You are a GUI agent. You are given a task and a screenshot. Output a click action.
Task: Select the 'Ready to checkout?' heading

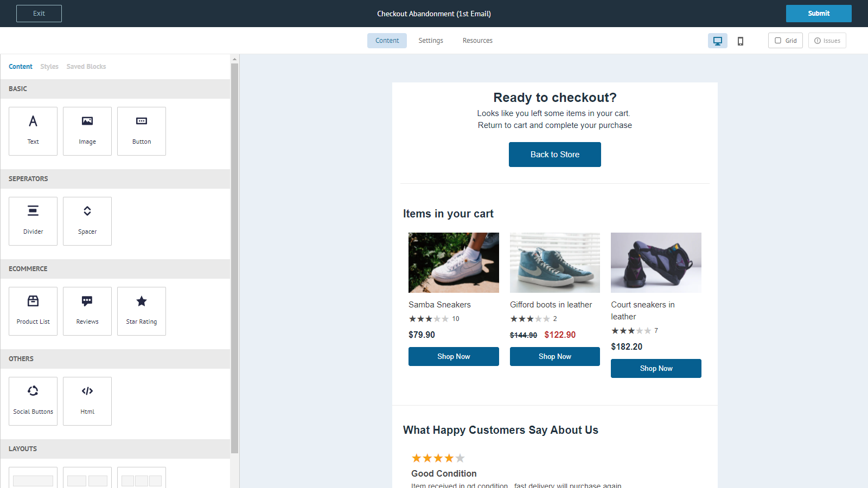pyautogui.click(x=555, y=98)
